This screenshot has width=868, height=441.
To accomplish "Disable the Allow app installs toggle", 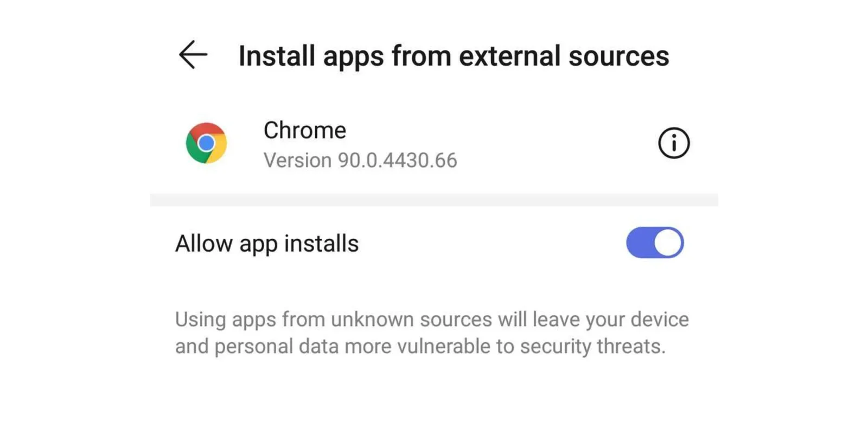I will point(655,242).
